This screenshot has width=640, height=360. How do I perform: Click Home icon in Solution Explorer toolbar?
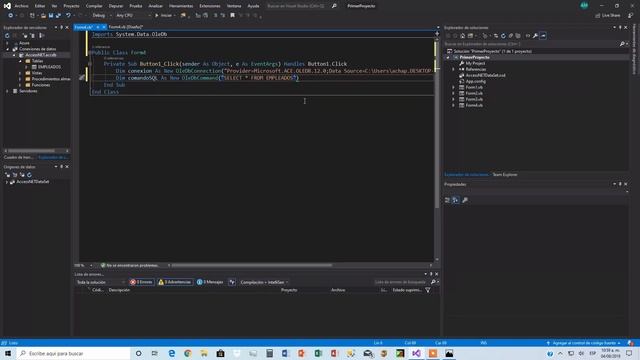pos(462,36)
